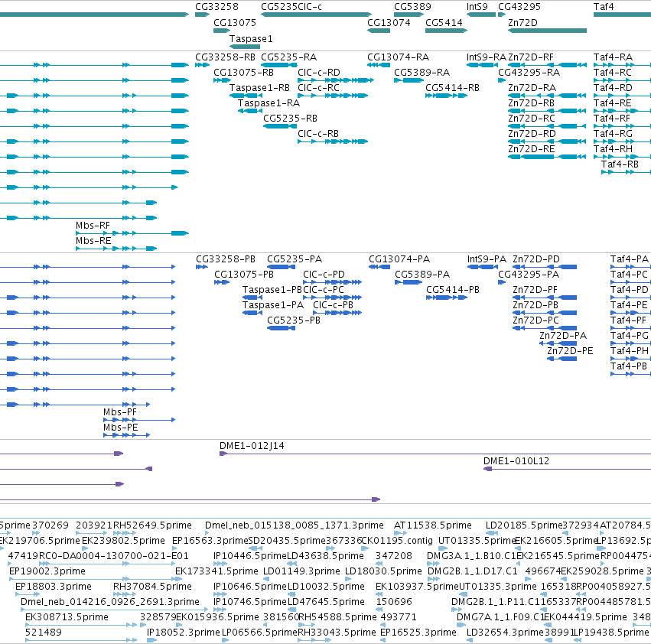Select the IntS9 gene feature
This screenshot has height=644, width=651.
[481, 15]
